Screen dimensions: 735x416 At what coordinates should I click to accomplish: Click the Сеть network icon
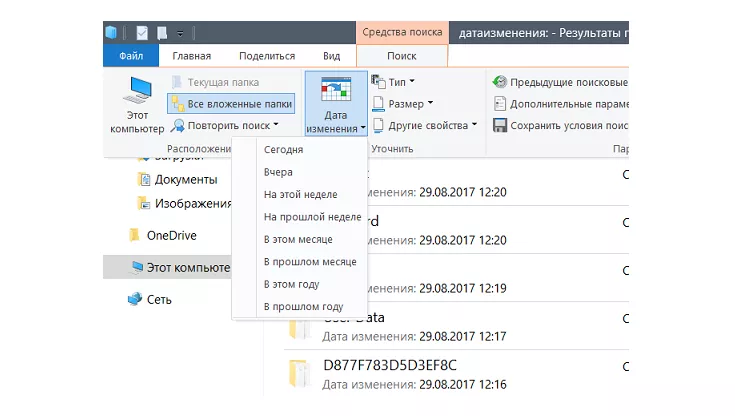tap(135, 299)
